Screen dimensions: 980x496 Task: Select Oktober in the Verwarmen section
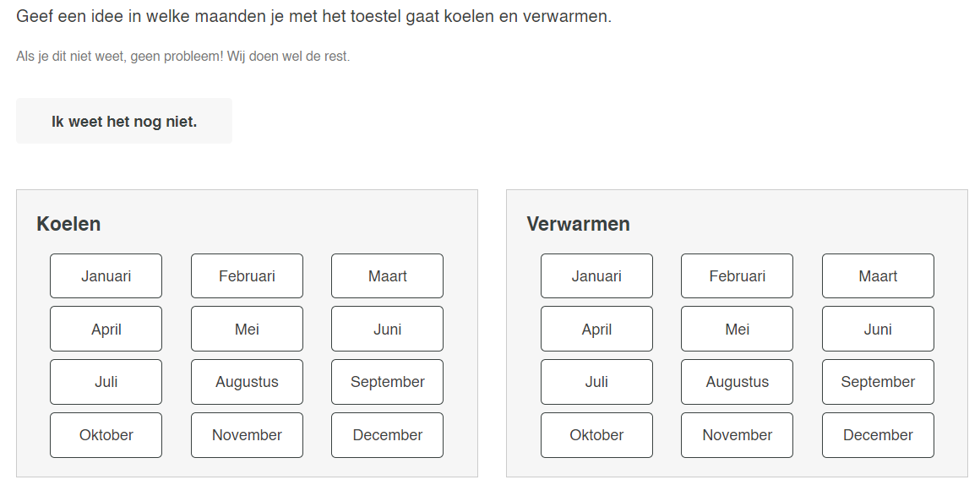596,435
